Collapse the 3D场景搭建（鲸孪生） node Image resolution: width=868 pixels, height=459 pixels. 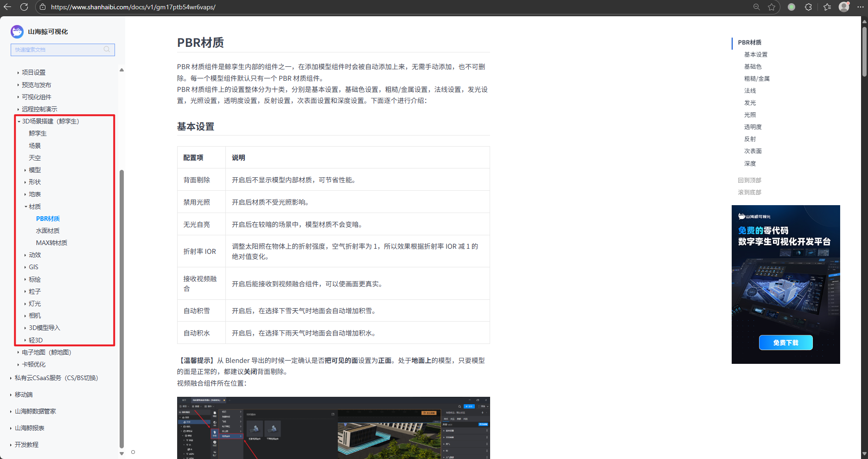(x=19, y=122)
